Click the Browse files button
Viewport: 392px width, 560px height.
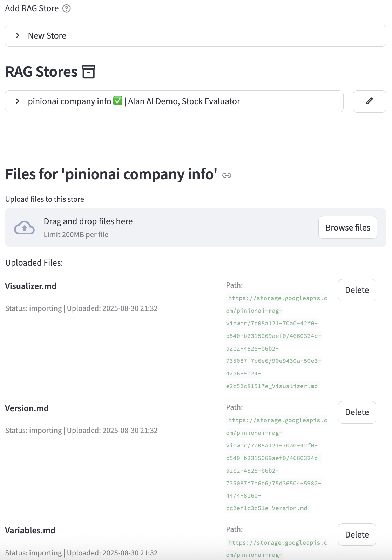347,228
